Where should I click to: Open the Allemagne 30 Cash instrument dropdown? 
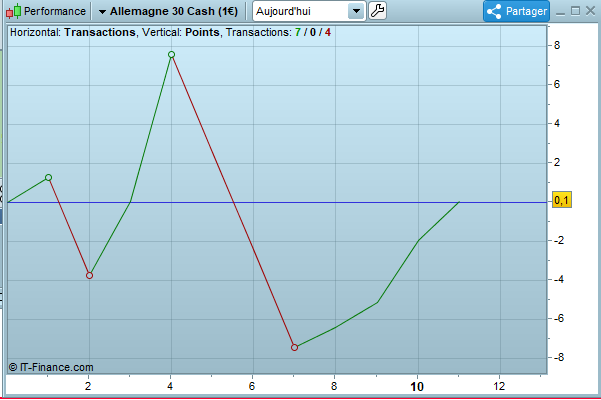coord(168,11)
